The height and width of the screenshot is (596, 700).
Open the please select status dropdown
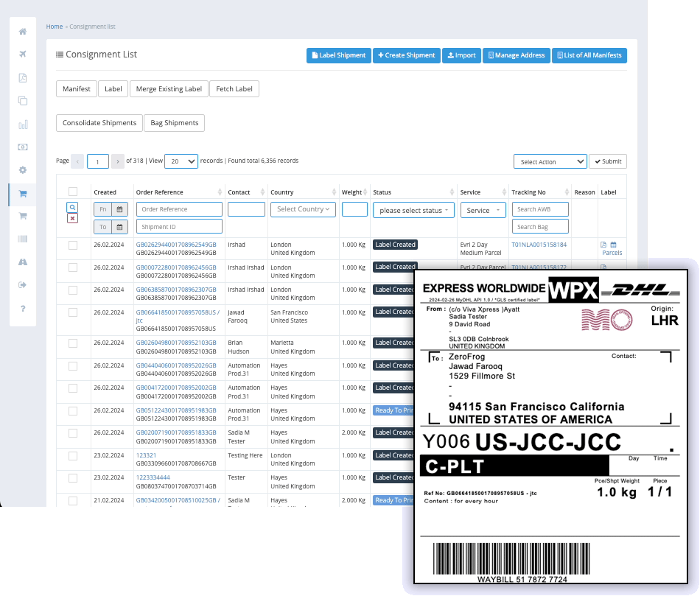413,210
